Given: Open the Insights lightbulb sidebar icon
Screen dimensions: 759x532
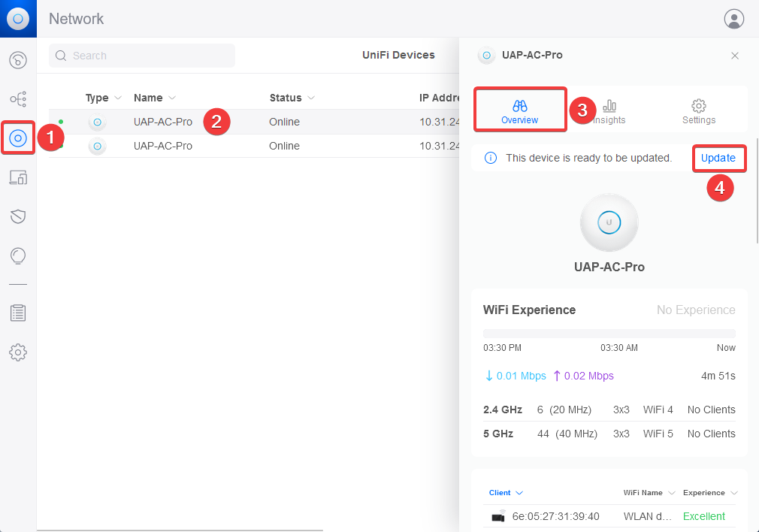Looking at the screenshot, I should [x=18, y=255].
